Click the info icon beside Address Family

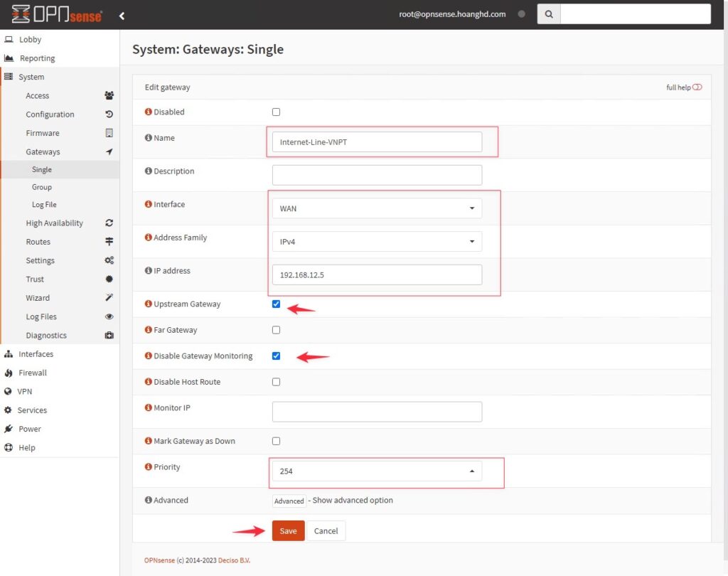coord(148,237)
